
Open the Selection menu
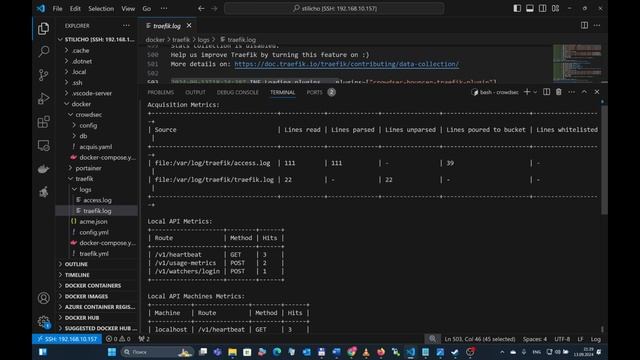[101, 8]
